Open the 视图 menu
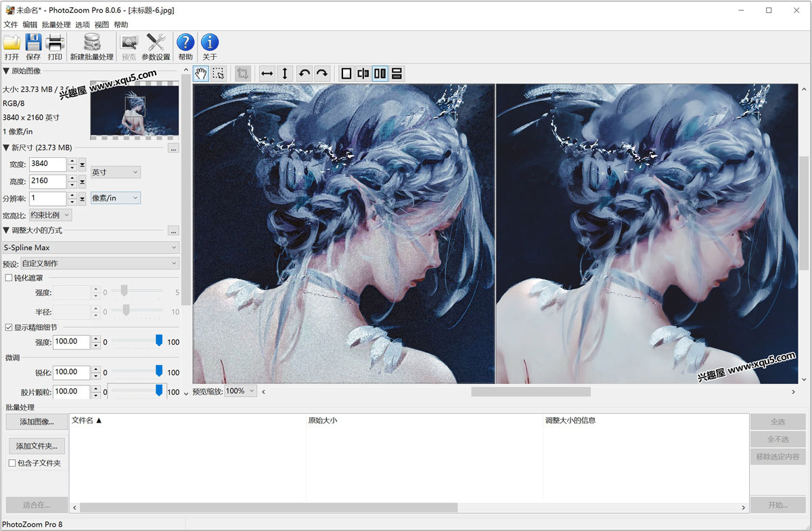 [101, 24]
